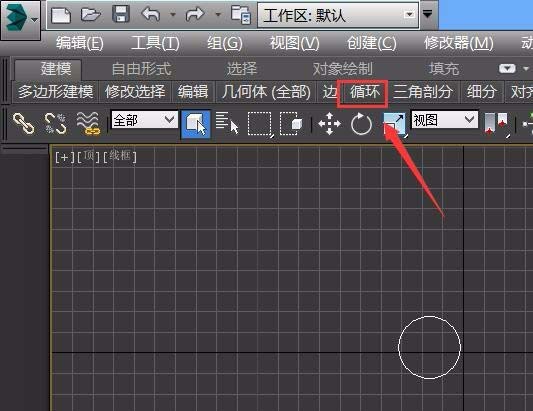Open the 编辑 ribbon panel
The width and height of the screenshot is (533, 411).
[x=193, y=92]
